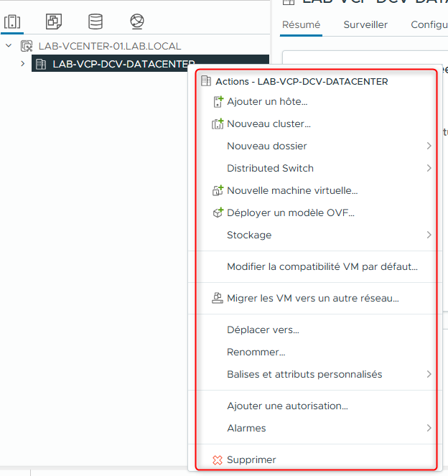Click the datacenter icon in Actions header
Image resolution: width=448 pixels, height=476 pixels.
click(206, 81)
